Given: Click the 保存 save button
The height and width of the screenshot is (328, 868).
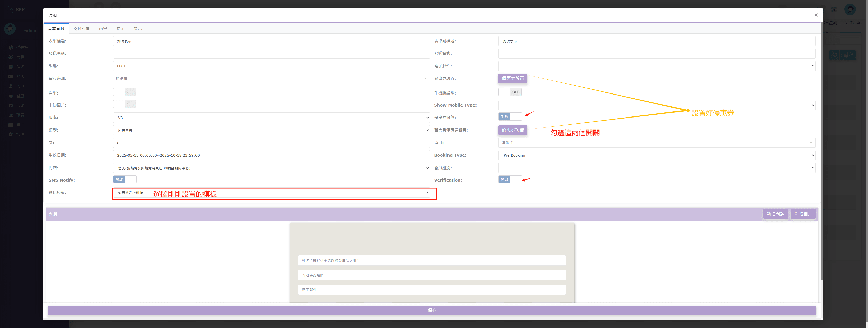Looking at the screenshot, I should (432, 310).
